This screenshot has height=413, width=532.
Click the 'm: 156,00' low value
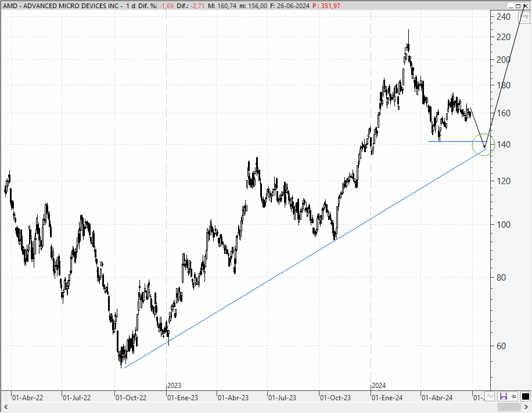point(253,6)
